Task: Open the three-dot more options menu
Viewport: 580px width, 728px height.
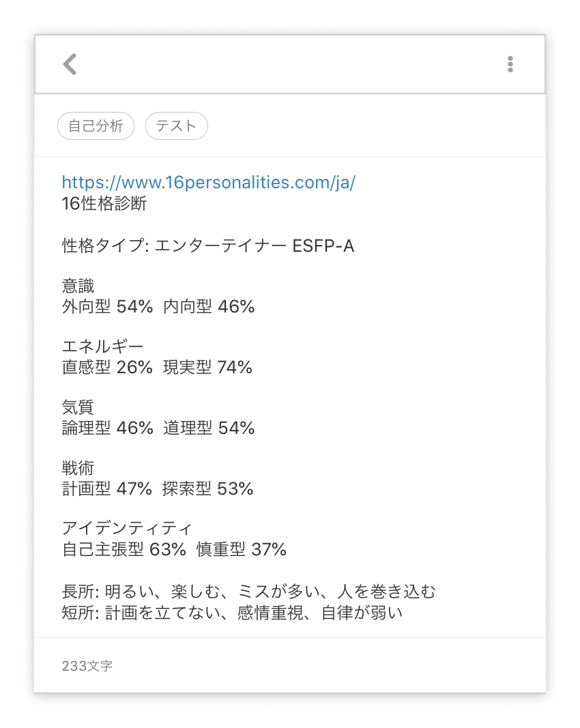Action: pos(510,64)
